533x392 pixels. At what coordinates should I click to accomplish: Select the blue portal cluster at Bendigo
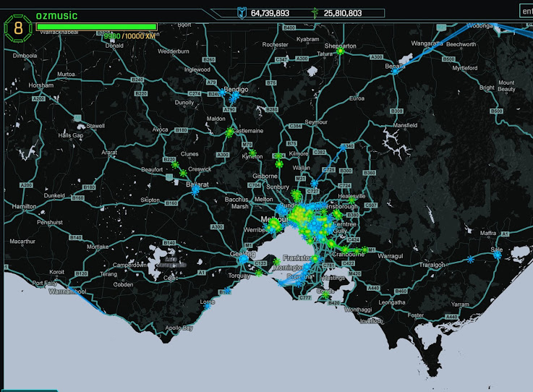tap(234, 97)
